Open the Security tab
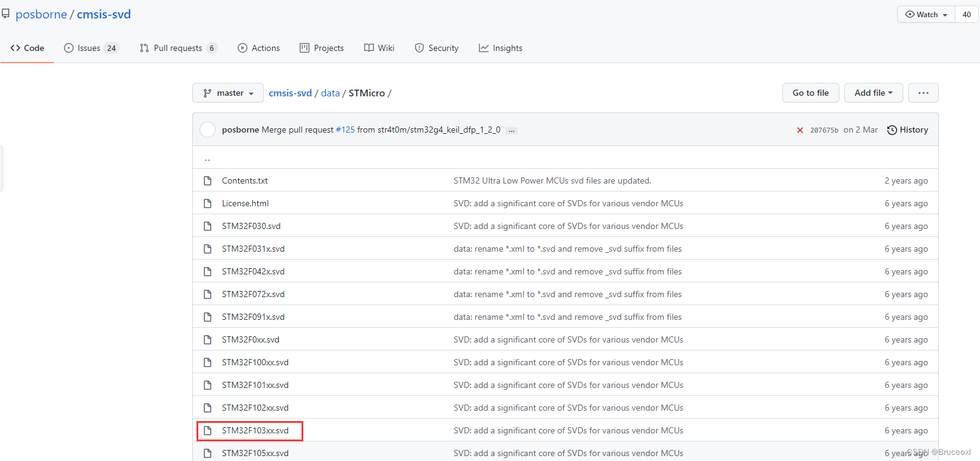 pyautogui.click(x=437, y=48)
